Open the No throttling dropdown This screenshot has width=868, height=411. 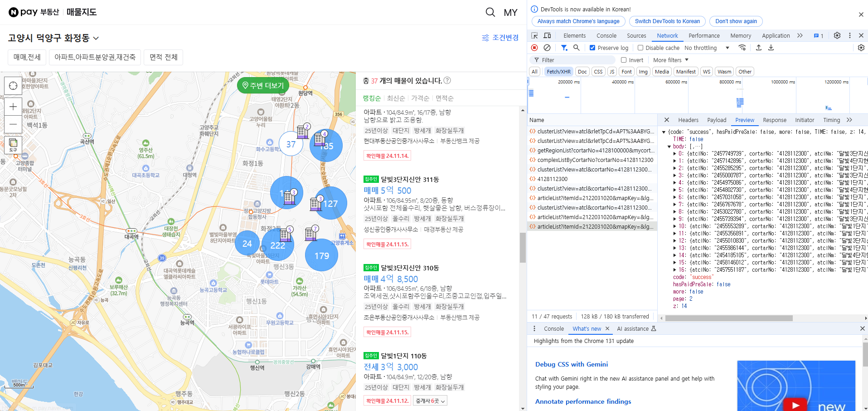point(705,48)
